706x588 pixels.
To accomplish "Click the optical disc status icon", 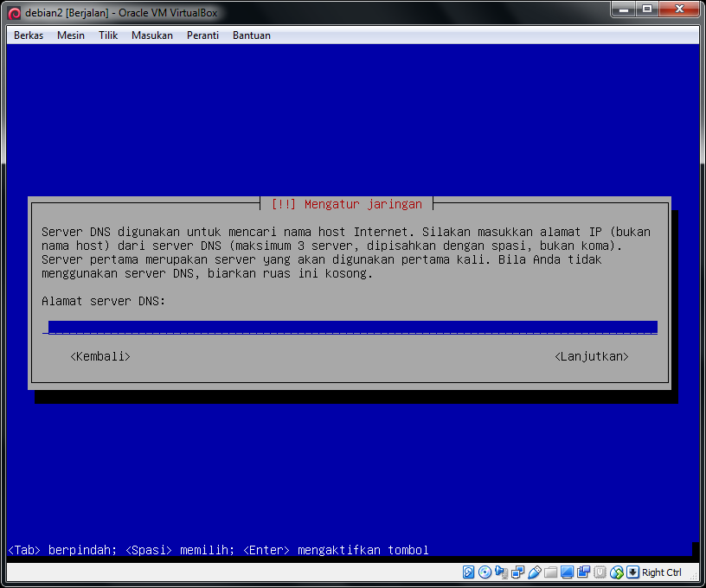I will tap(485, 572).
